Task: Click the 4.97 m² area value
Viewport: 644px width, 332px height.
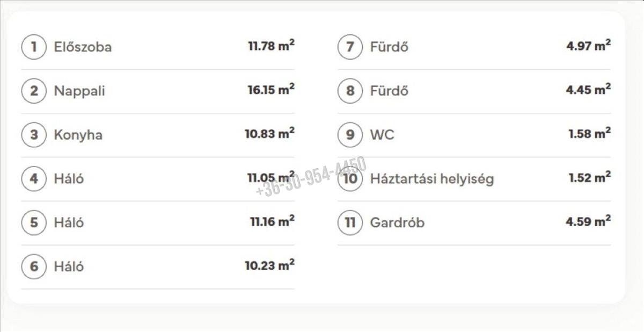Action: point(588,46)
